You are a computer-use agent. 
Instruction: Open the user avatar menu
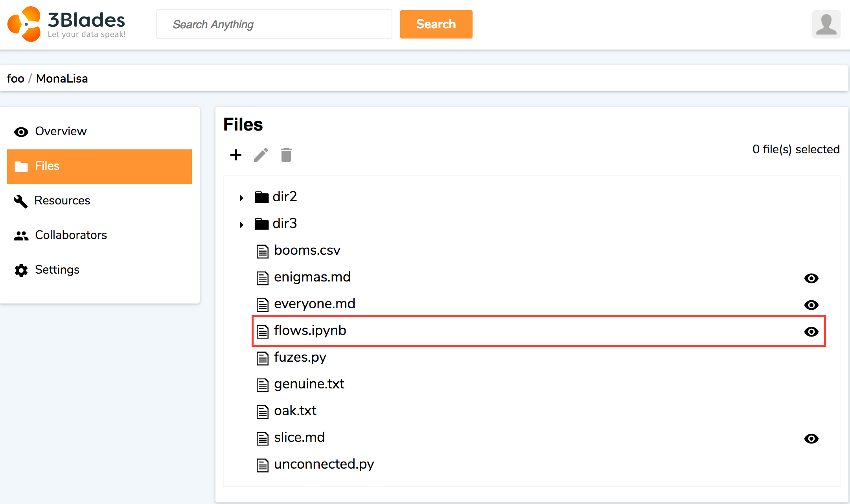[x=826, y=24]
